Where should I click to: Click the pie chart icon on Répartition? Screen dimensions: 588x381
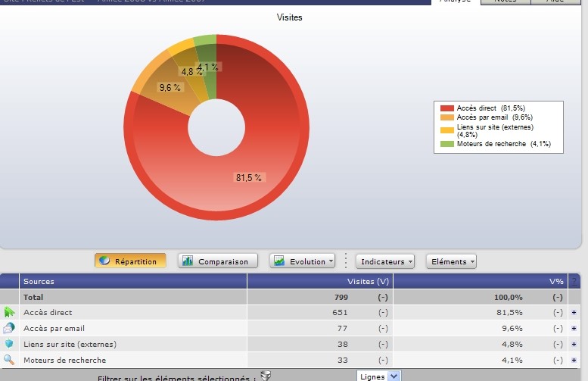coord(105,261)
